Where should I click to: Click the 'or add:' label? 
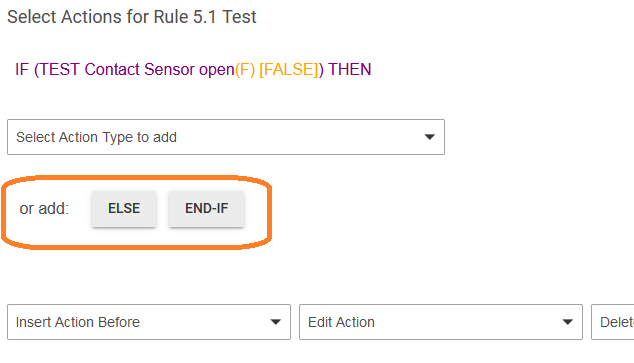[44, 209]
